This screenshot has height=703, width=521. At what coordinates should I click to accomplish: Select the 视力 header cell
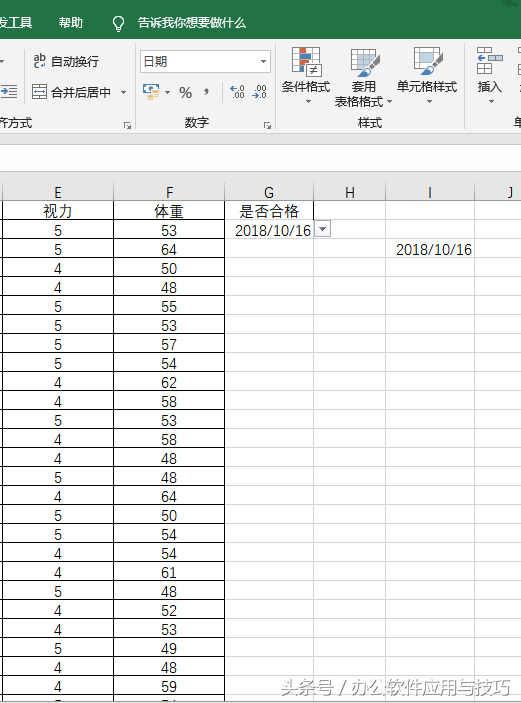[58, 211]
